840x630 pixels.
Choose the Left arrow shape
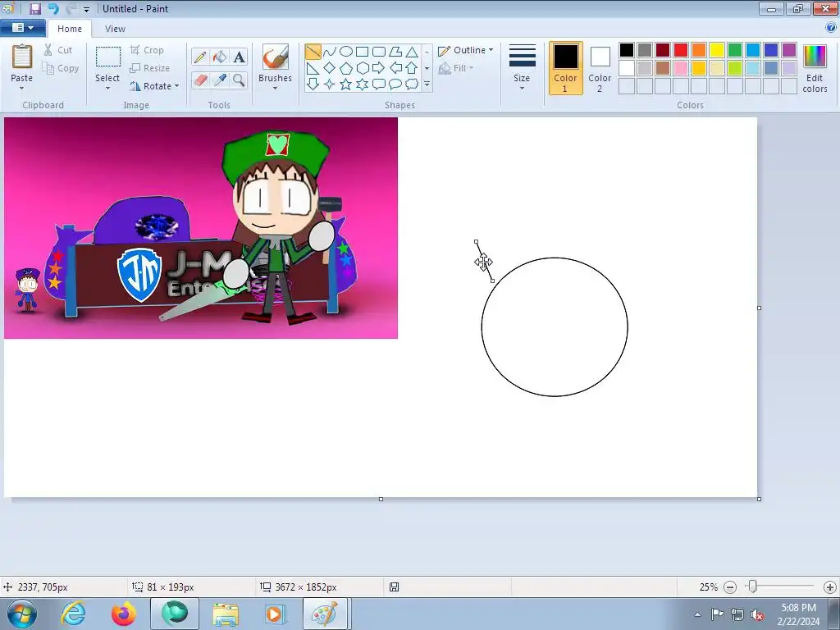tap(395, 68)
